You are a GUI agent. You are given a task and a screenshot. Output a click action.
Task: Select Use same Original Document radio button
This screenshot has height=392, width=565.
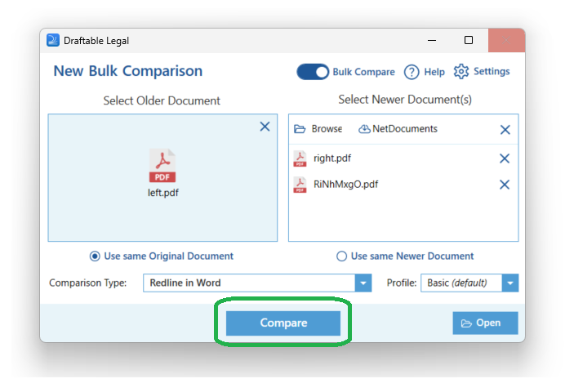(x=95, y=256)
